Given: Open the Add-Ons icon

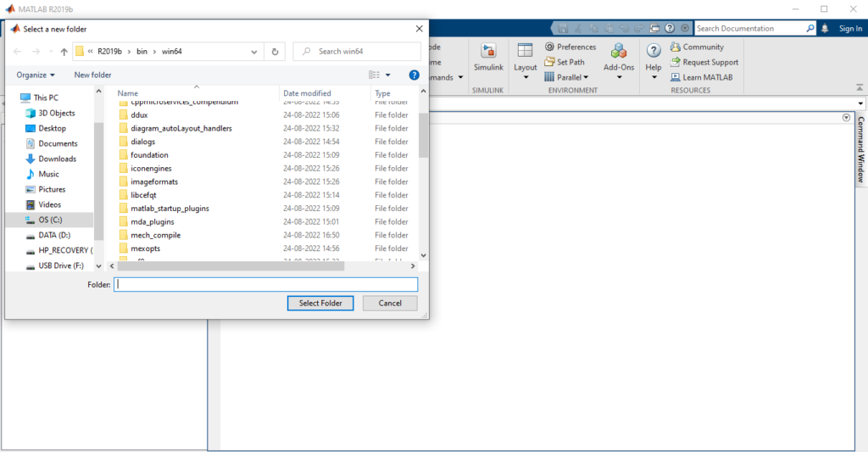Looking at the screenshot, I should coord(618,51).
